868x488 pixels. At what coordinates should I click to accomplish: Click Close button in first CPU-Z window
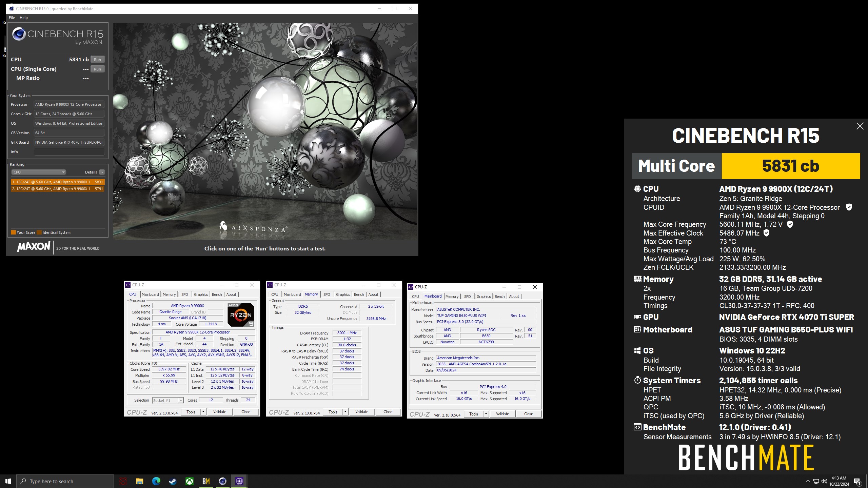pyautogui.click(x=246, y=412)
